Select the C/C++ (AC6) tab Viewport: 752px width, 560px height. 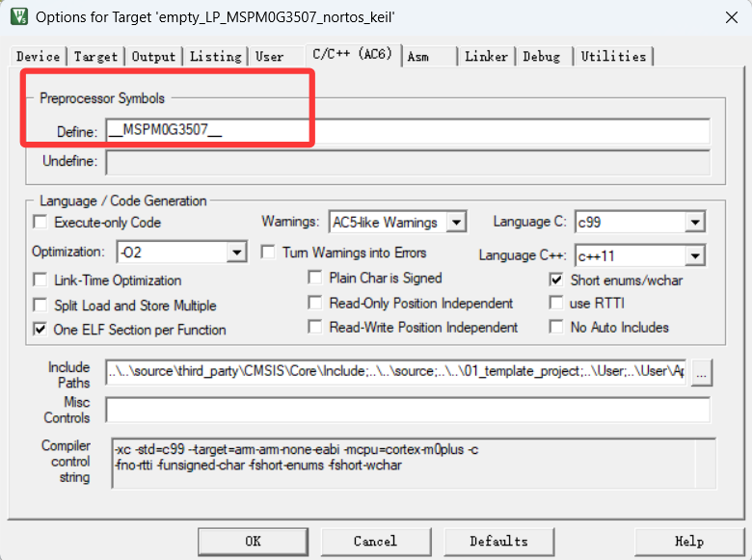pyautogui.click(x=353, y=54)
